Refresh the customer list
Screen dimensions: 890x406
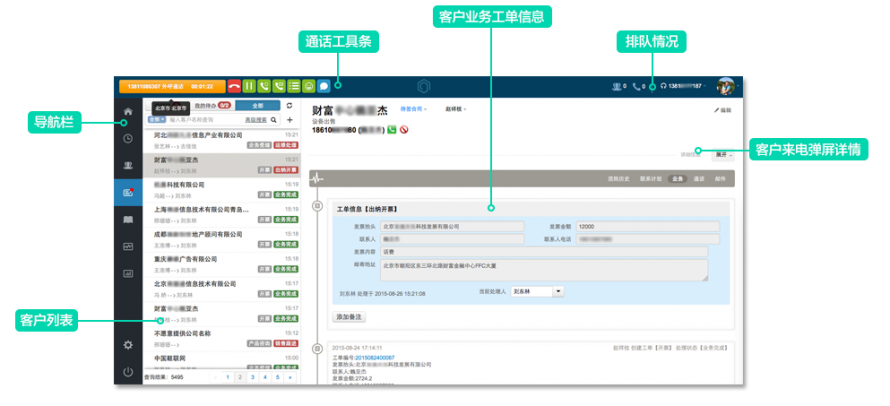click(289, 106)
